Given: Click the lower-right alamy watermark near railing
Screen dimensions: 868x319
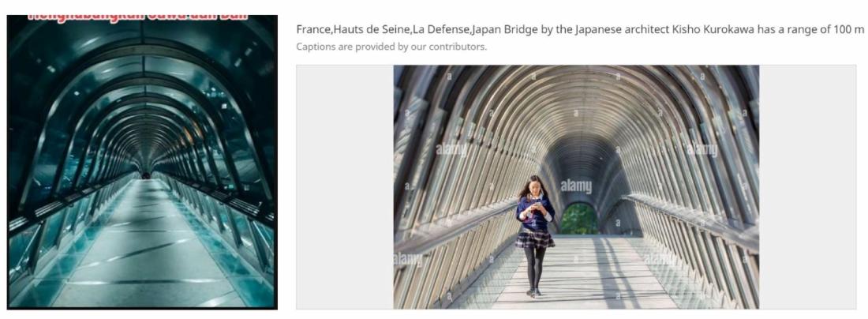Looking at the screenshot, I should tap(660, 259).
